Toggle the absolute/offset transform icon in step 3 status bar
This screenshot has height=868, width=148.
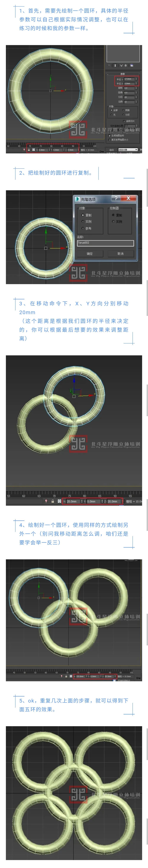coord(59,501)
